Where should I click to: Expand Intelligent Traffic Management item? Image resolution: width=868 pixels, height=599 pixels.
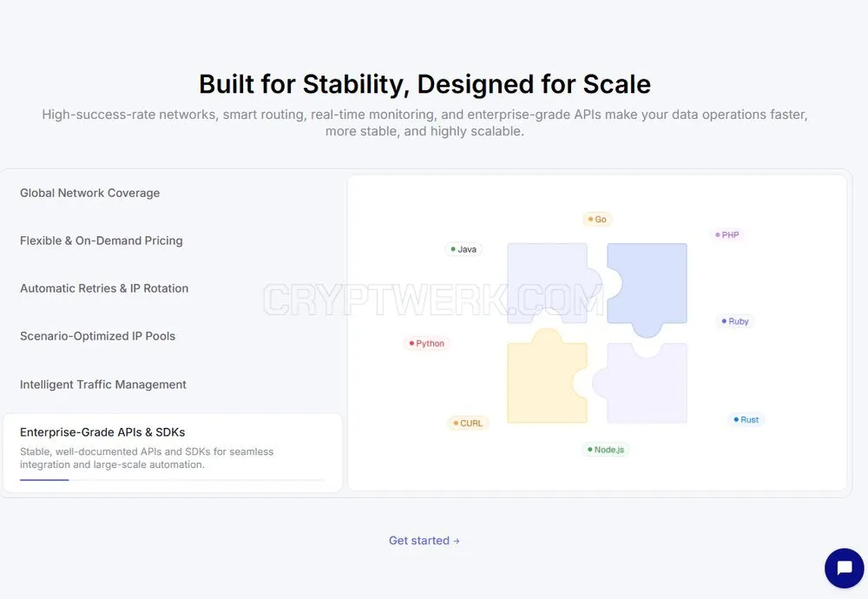click(x=103, y=385)
